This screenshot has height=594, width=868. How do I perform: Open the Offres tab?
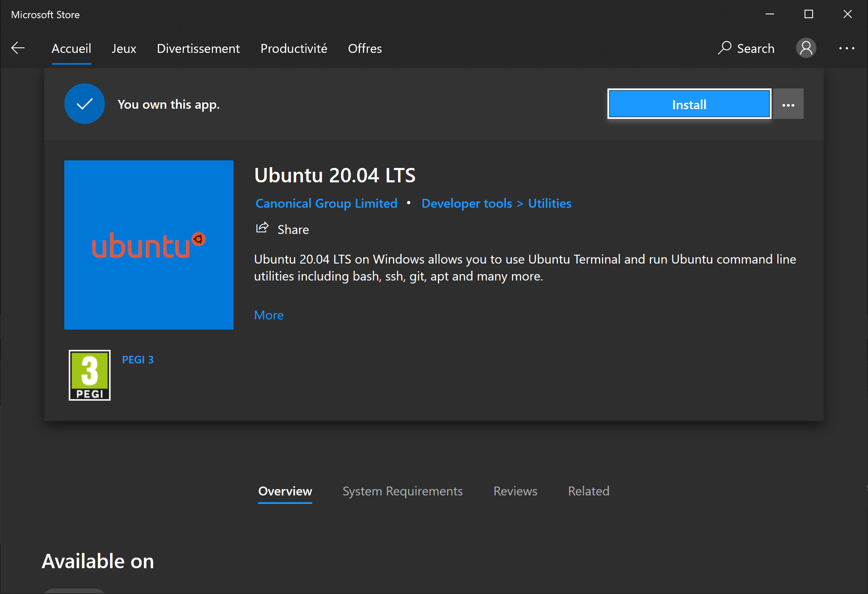pos(365,49)
